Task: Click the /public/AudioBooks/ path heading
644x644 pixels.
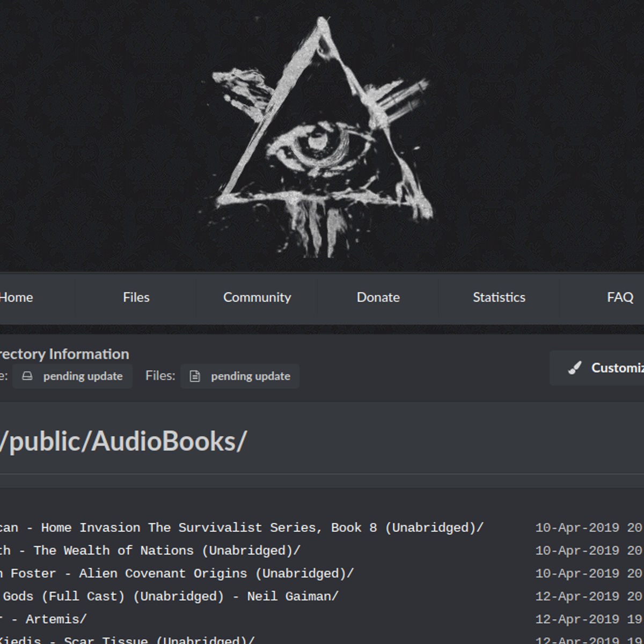Action: [x=123, y=442]
